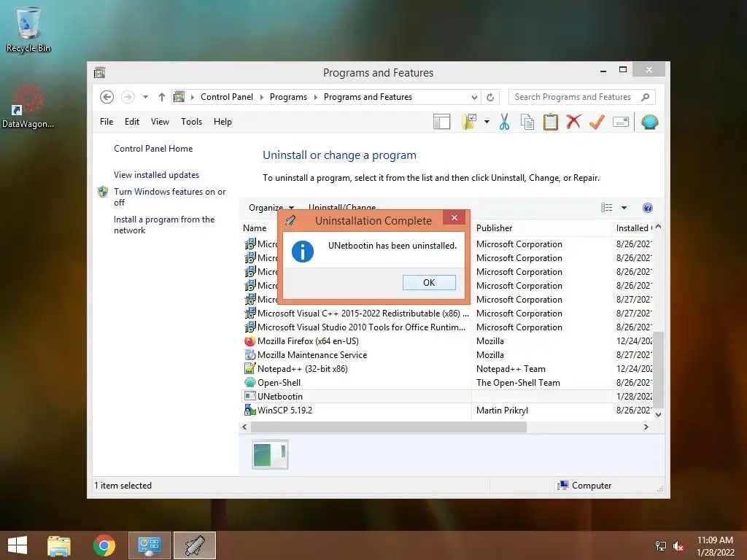Select Mozilla Maintenance Service entry

tap(306, 355)
